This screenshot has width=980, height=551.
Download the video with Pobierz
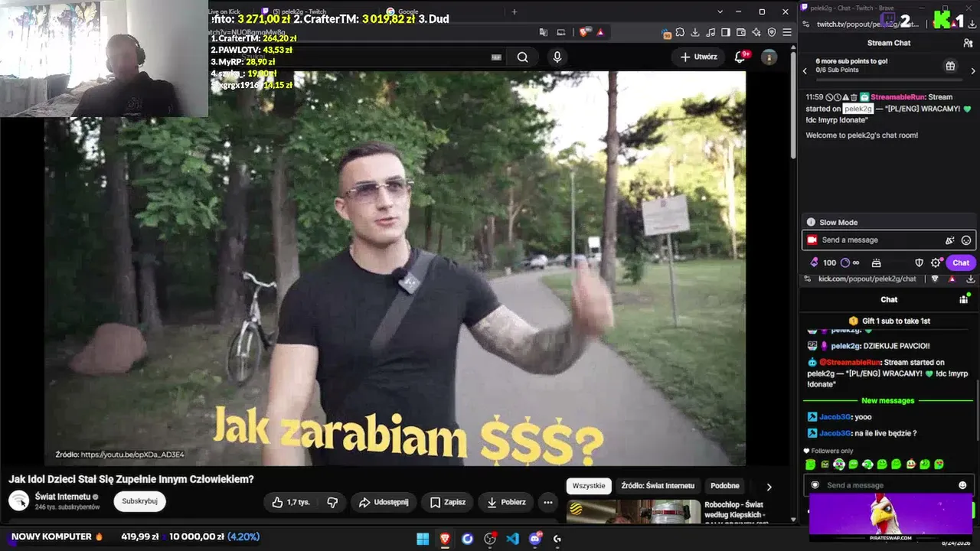click(506, 502)
